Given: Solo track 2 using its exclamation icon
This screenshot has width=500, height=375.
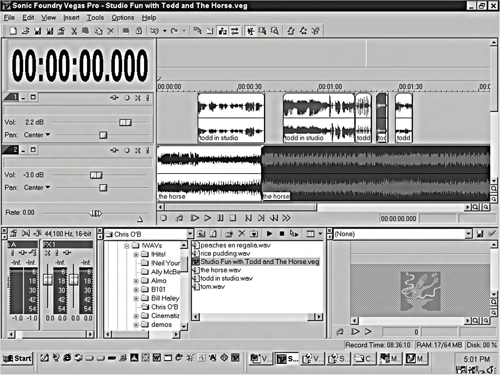Looking at the screenshot, I should click(147, 150).
